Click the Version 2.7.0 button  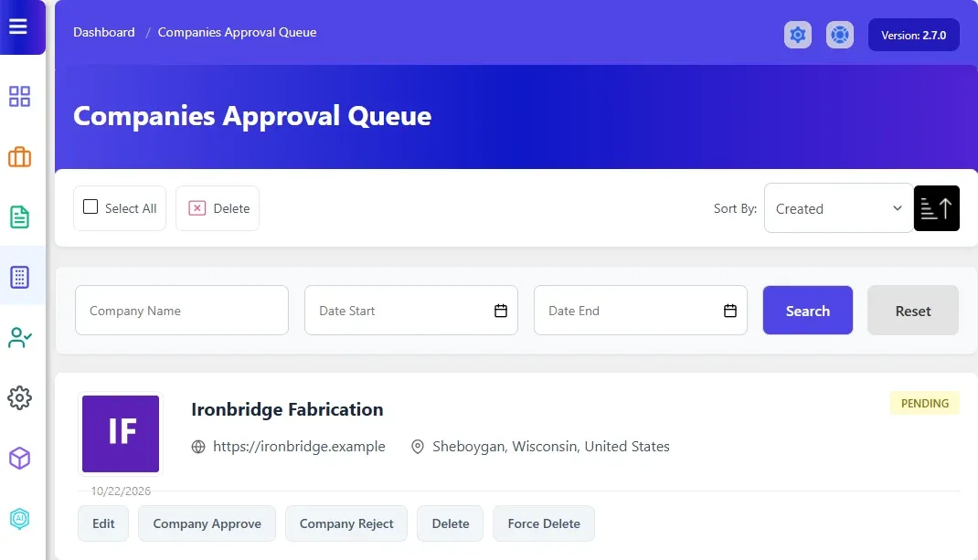click(x=913, y=35)
